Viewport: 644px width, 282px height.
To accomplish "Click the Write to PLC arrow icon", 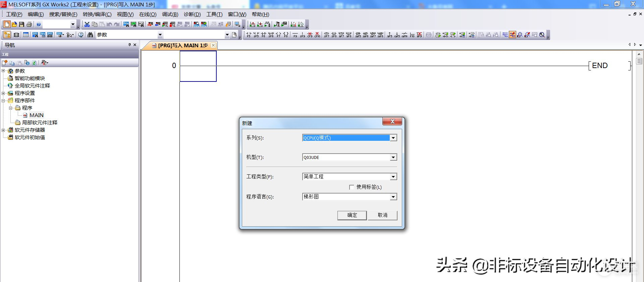I will tap(150, 24).
